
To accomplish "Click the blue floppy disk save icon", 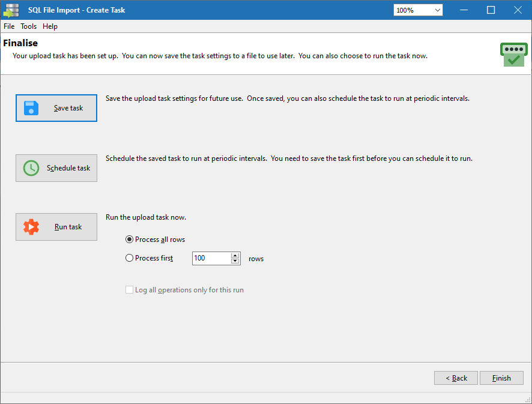I will (x=31, y=108).
